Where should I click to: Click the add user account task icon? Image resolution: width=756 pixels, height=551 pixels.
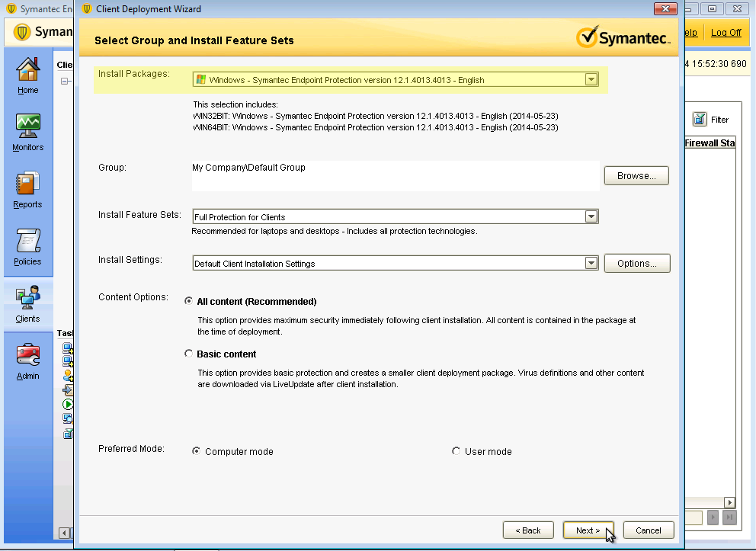pos(68,375)
